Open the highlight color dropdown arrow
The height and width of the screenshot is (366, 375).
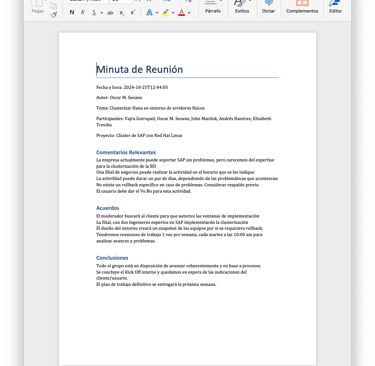tap(173, 13)
